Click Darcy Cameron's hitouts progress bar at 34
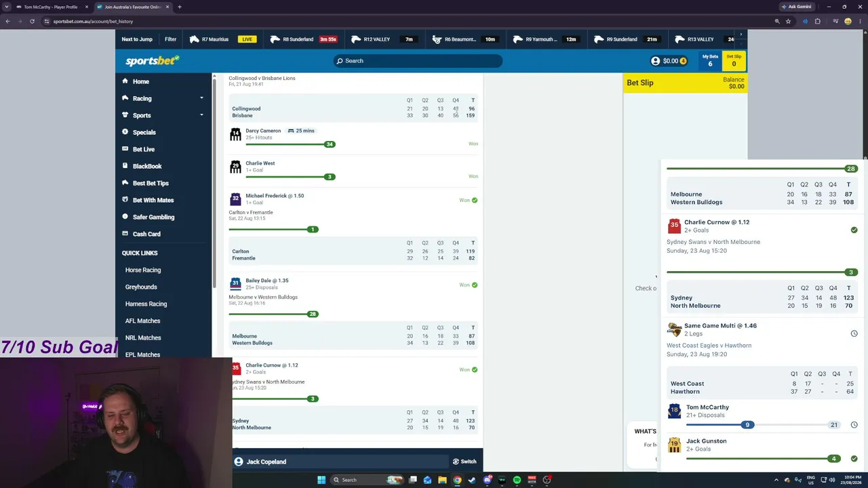This screenshot has height=488, width=868. pyautogui.click(x=290, y=144)
